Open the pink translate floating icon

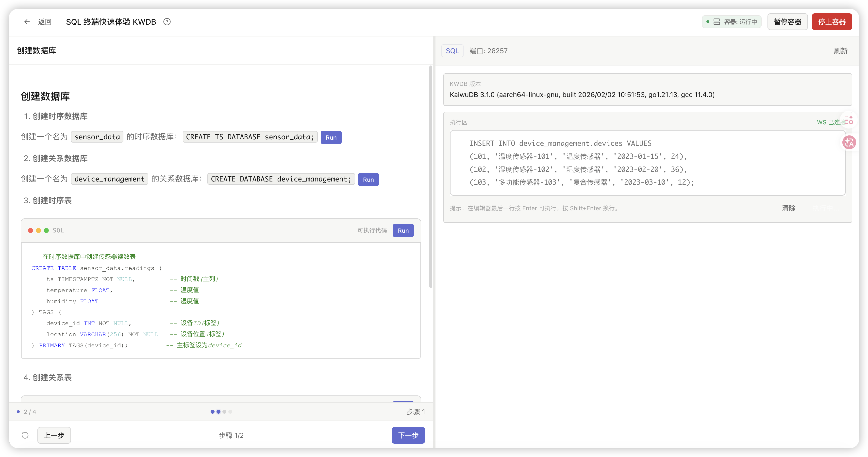(849, 143)
